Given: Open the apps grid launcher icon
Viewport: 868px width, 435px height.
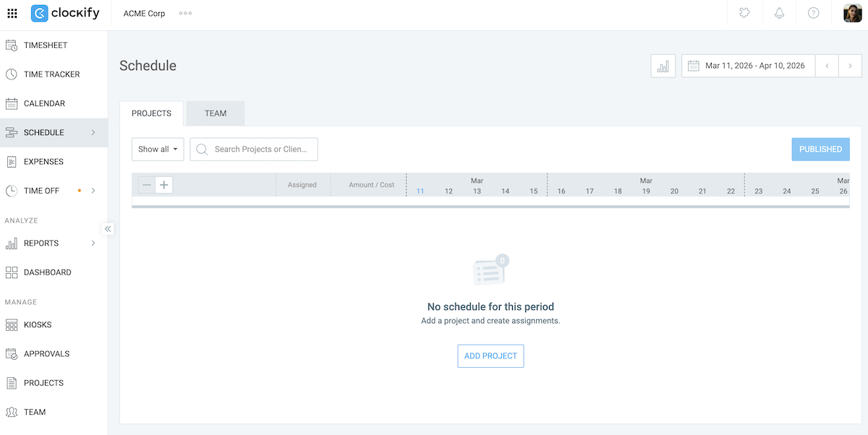Looking at the screenshot, I should [12, 13].
